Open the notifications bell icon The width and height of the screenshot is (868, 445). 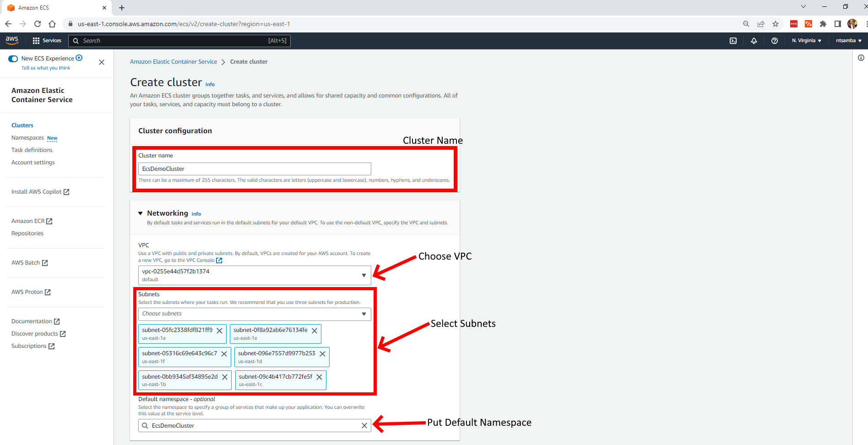(754, 41)
